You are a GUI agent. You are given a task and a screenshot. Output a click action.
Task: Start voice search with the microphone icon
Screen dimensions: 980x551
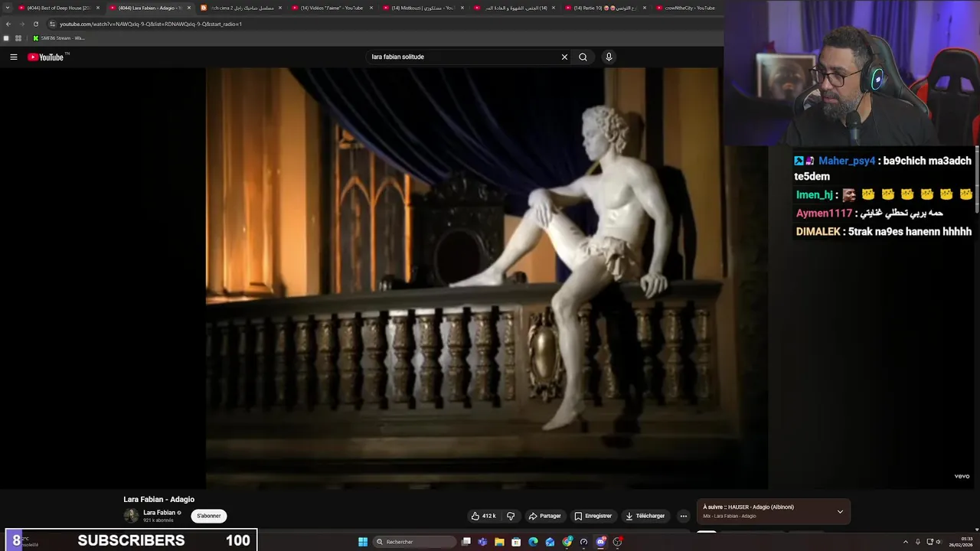coord(609,57)
